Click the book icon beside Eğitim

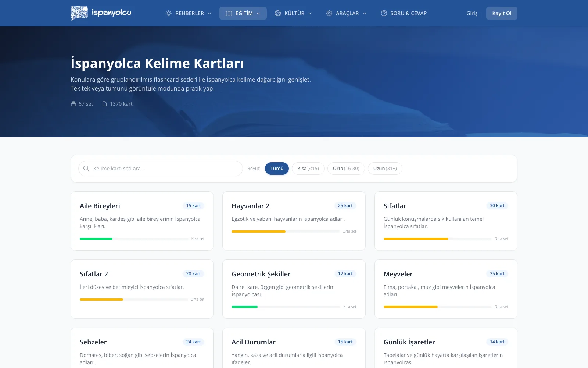(229, 13)
